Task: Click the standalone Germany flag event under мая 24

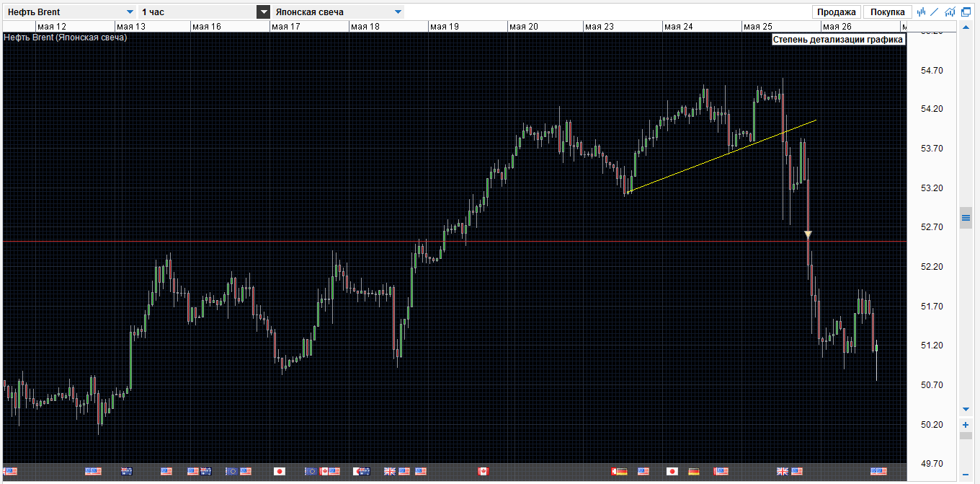Action: tap(694, 471)
